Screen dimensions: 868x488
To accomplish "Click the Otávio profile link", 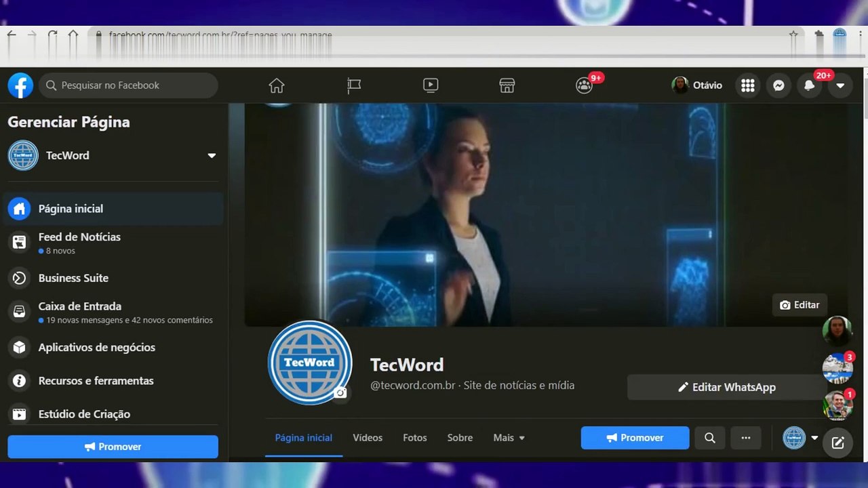I will (697, 85).
